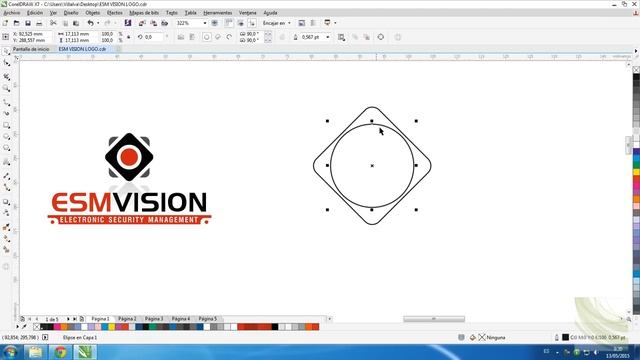Viewport: 640px width, 360px height.
Task: Click the New document icon
Action: tap(5, 23)
